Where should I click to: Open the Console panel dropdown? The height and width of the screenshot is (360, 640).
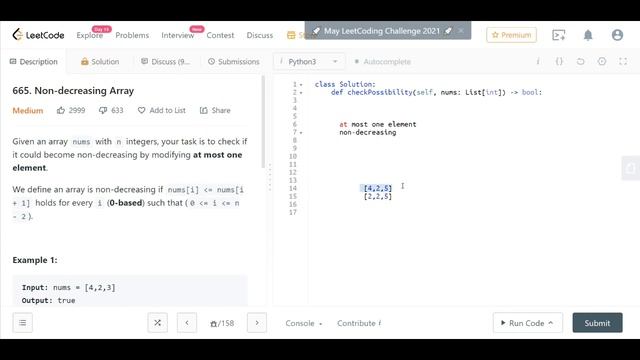pyautogui.click(x=304, y=323)
